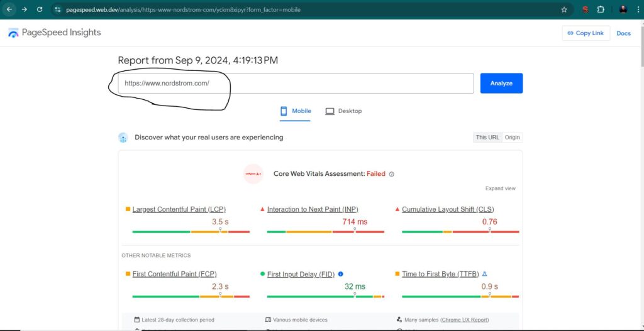
Task: Click the calendar icon for collection period
Action: click(137, 320)
